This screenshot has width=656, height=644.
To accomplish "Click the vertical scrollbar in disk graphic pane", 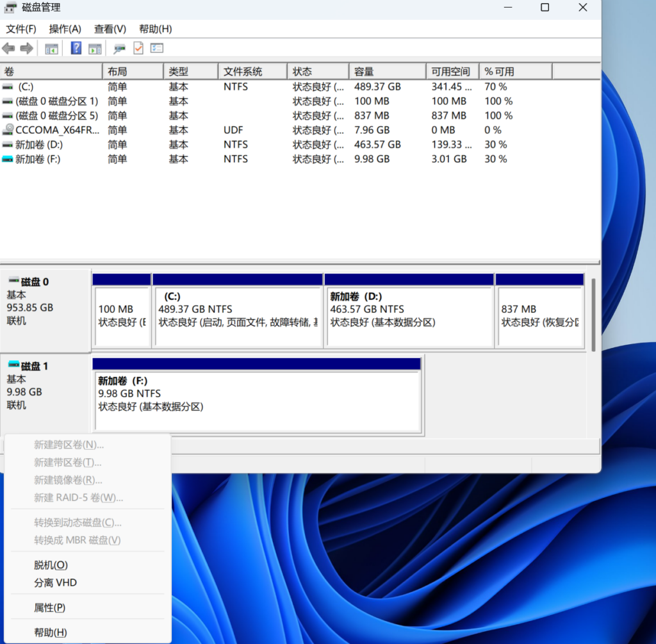I will 594,314.
